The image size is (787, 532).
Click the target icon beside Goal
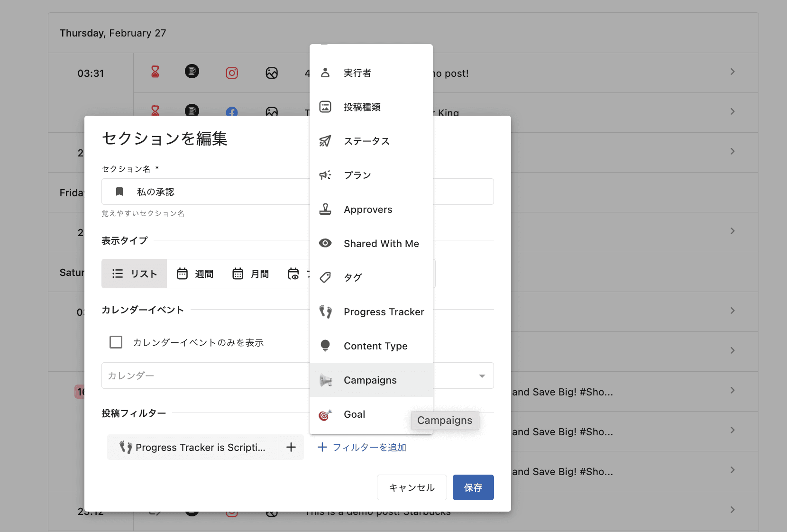click(x=325, y=415)
